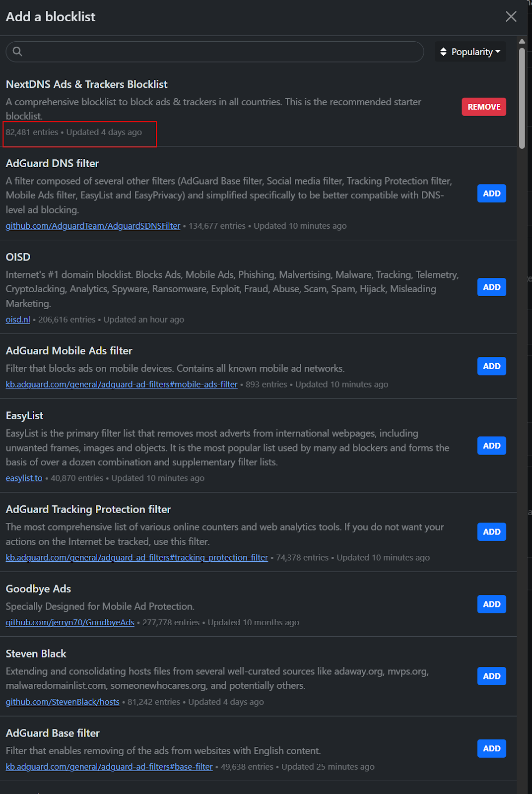Add the Steven Black hosts blocklist
Viewport: 532px width, 794px height.
pos(491,676)
